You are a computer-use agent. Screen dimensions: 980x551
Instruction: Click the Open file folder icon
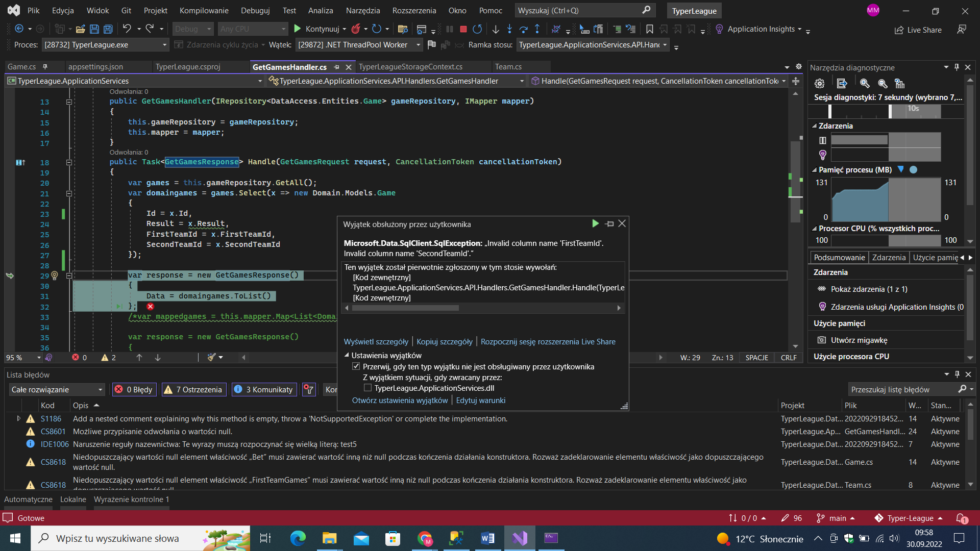coord(80,29)
